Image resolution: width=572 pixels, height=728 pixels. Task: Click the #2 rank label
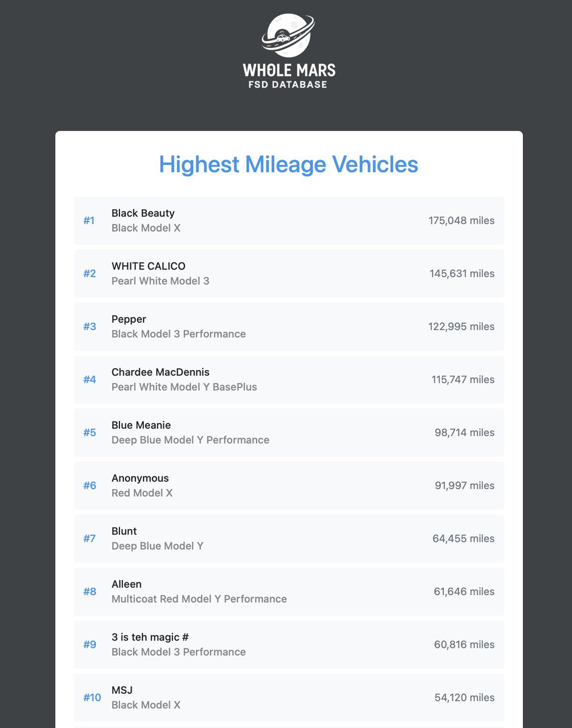(90, 274)
